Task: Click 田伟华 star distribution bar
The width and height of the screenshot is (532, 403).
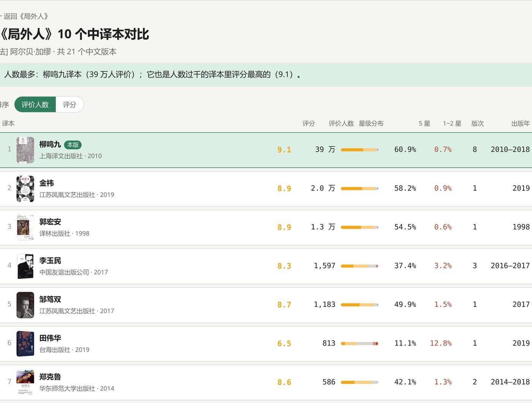Action: (359, 344)
